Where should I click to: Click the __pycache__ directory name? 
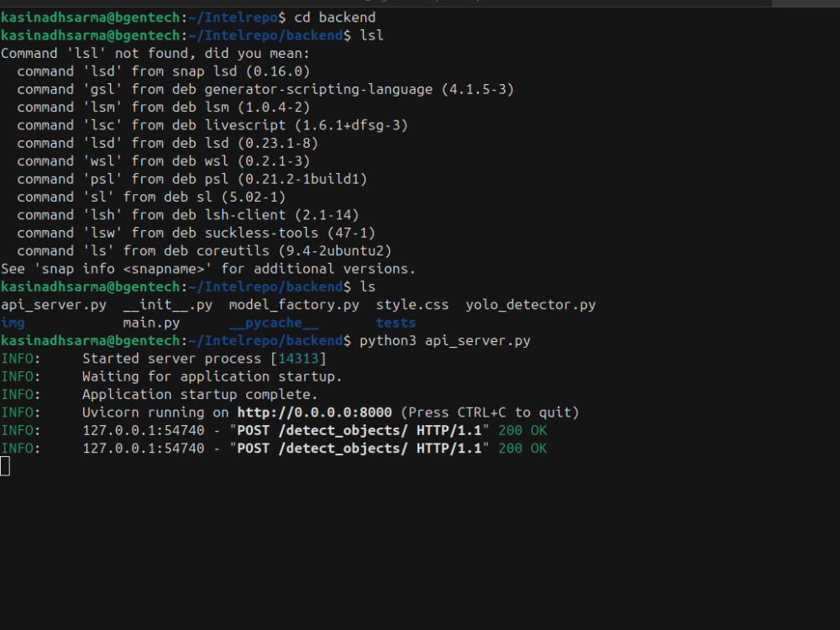(x=274, y=323)
